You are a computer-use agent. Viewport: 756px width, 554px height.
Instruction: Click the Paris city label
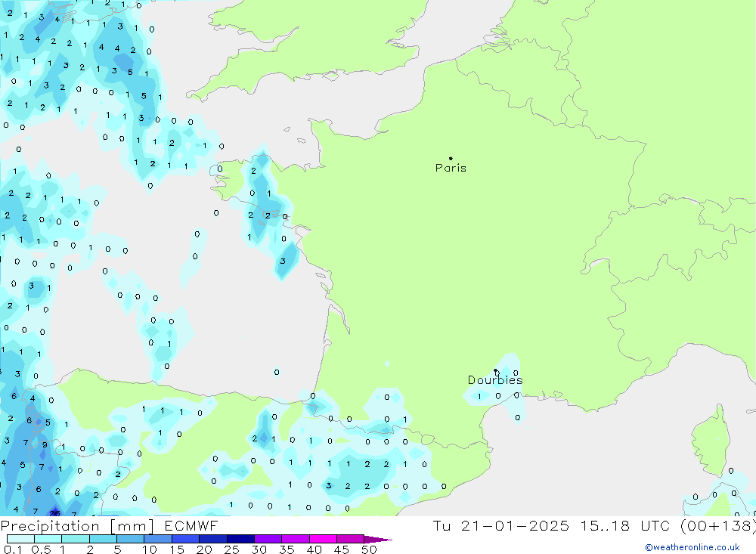(451, 168)
